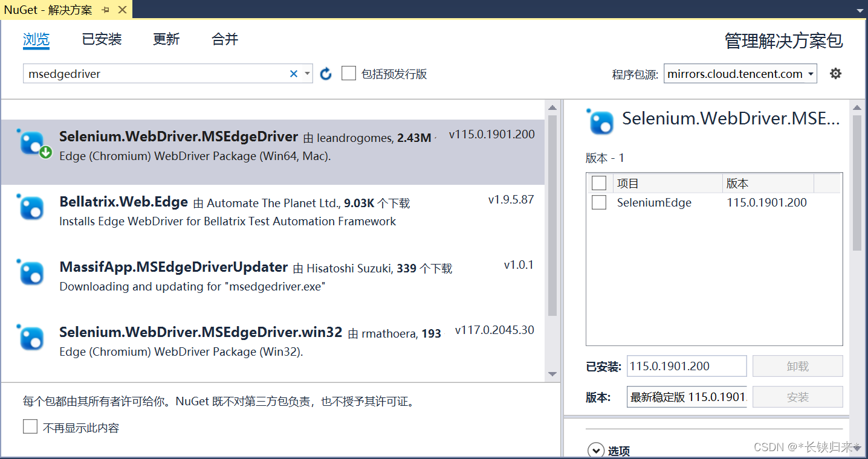Switch to the 更新 updates tab
868x459 pixels.
pyautogui.click(x=166, y=40)
